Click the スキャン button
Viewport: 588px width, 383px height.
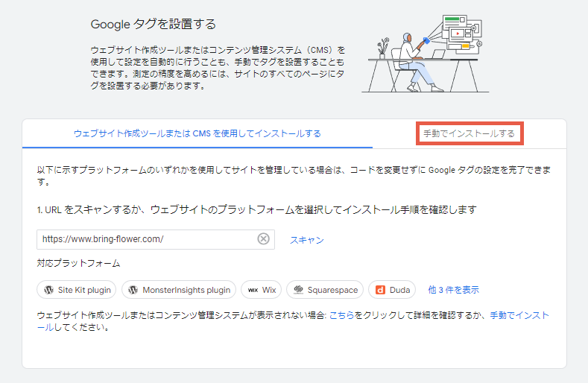(x=307, y=240)
